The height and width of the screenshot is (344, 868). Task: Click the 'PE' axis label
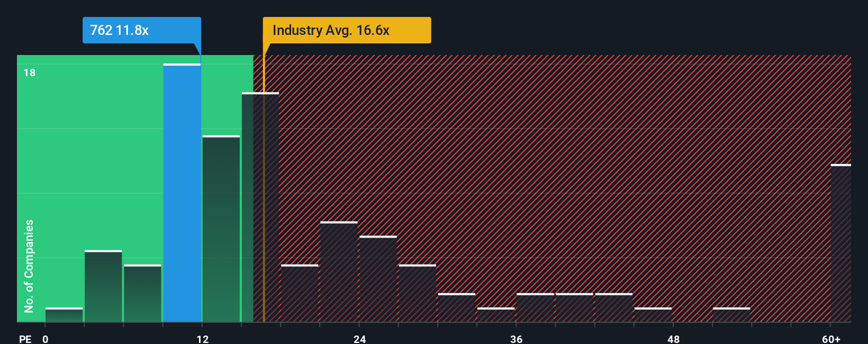[25, 339]
